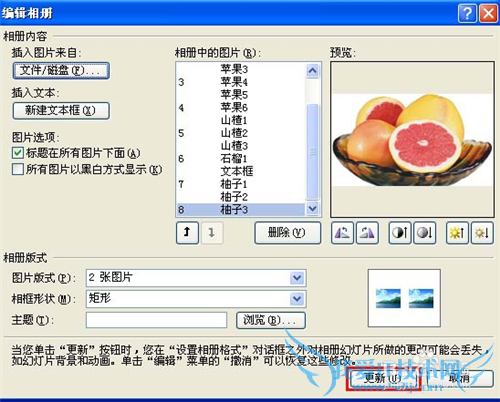Viewport: 500px width, 402px height.
Task: Uncheck 标题在所有图片下面 checkbox
Action: pyautogui.click(x=18, y=153)
